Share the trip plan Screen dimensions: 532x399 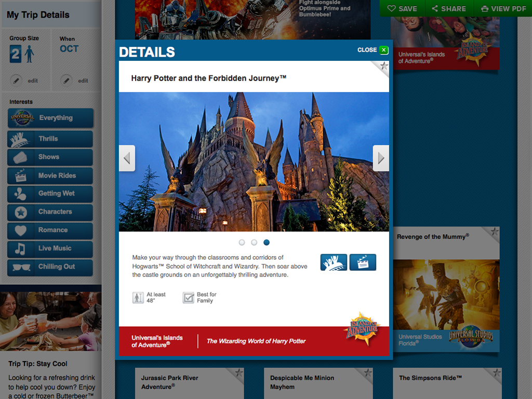(x=448, y=8)
